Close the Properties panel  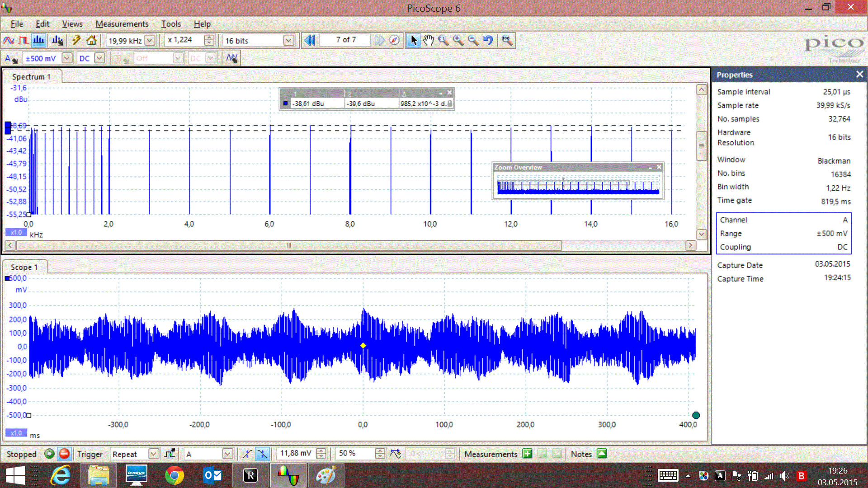coord(859,74)
